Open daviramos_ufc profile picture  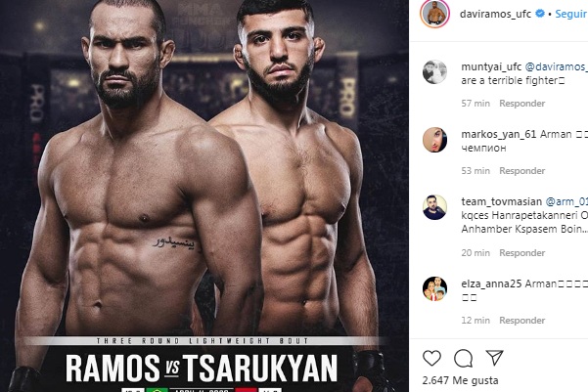click(x=434, y=14)
